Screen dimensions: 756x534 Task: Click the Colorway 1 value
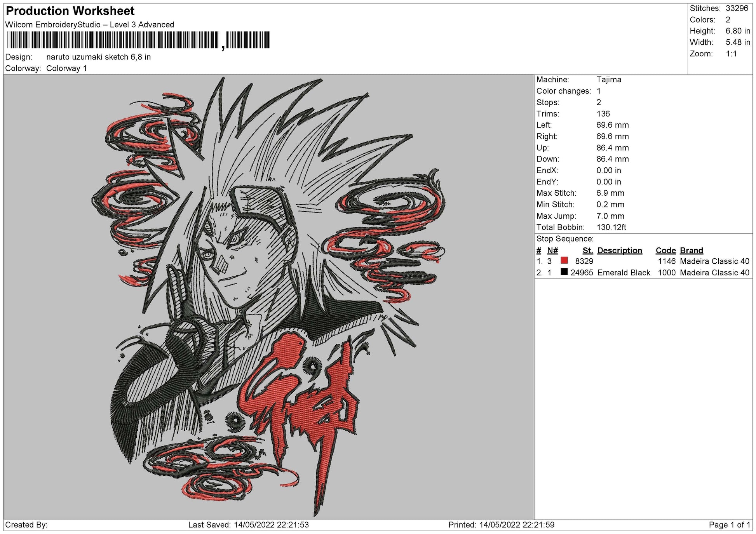tap(66, 68)
